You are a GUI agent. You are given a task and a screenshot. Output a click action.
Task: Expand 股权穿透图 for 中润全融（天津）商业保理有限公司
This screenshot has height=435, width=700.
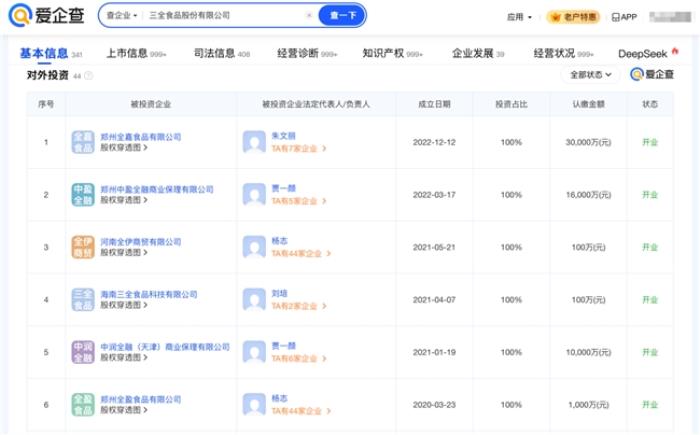(124, 357)
